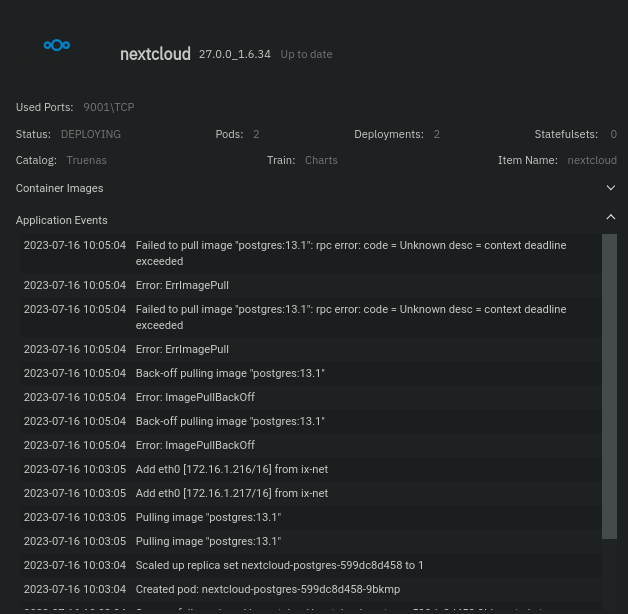The height and width of the screenshot is (614, 628).
Task: Click the Statefulsets label
Action: tap(566, 134)
